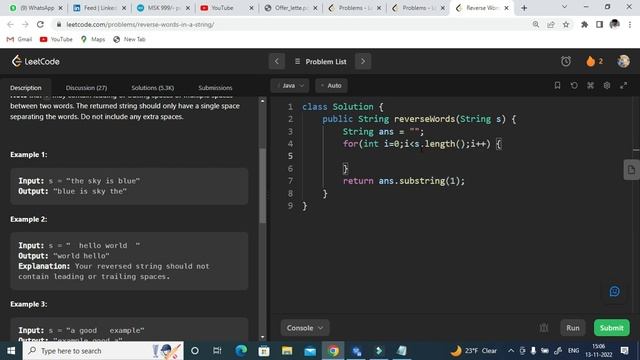640x360 pixels.
Task: Open Chrome tab search chevron
Action: (x=564, y=7)
